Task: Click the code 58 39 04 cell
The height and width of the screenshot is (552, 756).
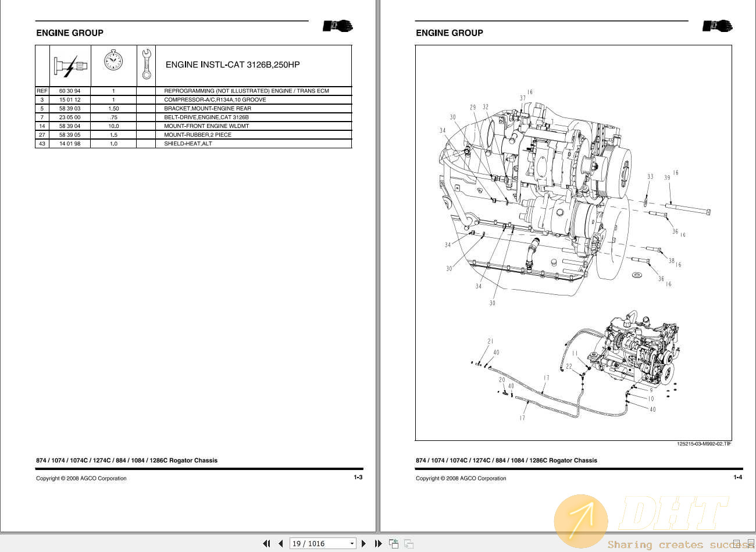Action: point(70,126)
